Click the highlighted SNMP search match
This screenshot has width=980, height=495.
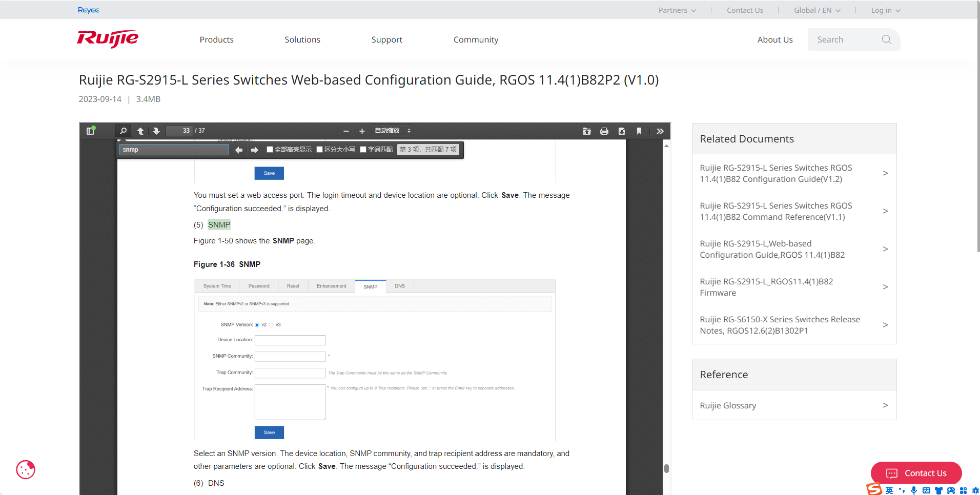click(219, 225)
